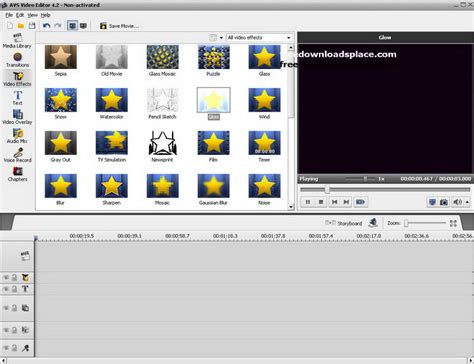474x364 pixels.
Task: Open the Transitions panel
Action: click(17, 60)
